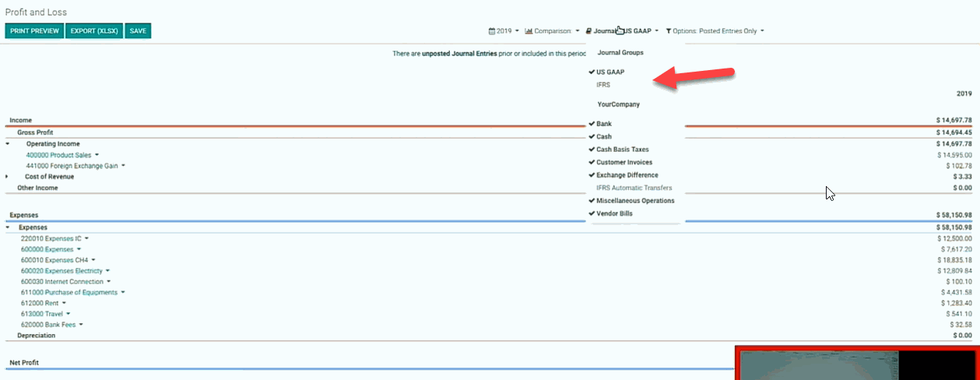Uncheck the Bank journal
Screen dimensions: 980x380
tap(604, 124)
